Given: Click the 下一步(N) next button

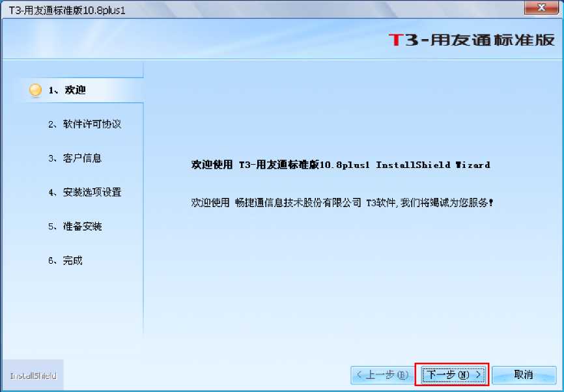Looking at the screenshot, I should pyautogui.click(x=452, y=374).
